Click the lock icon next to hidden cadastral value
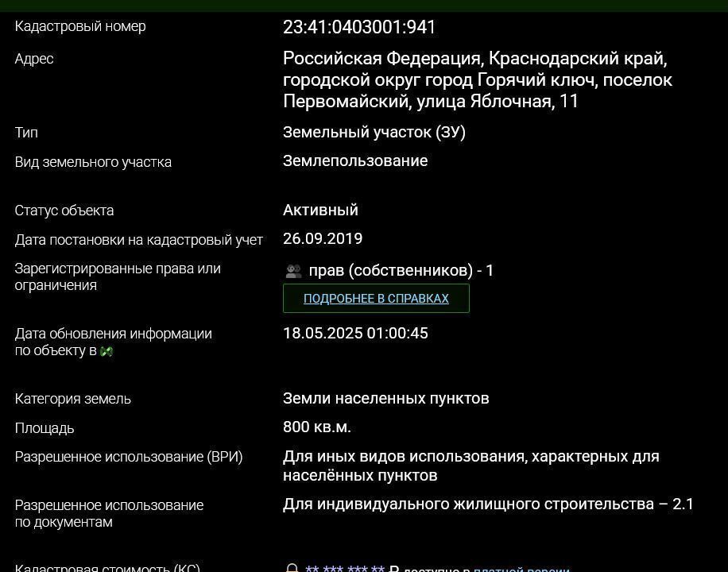 click(x=292, y=568)
